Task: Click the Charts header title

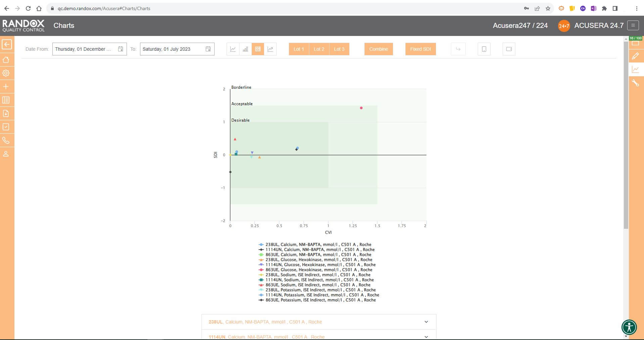Action: coord(64,26)
